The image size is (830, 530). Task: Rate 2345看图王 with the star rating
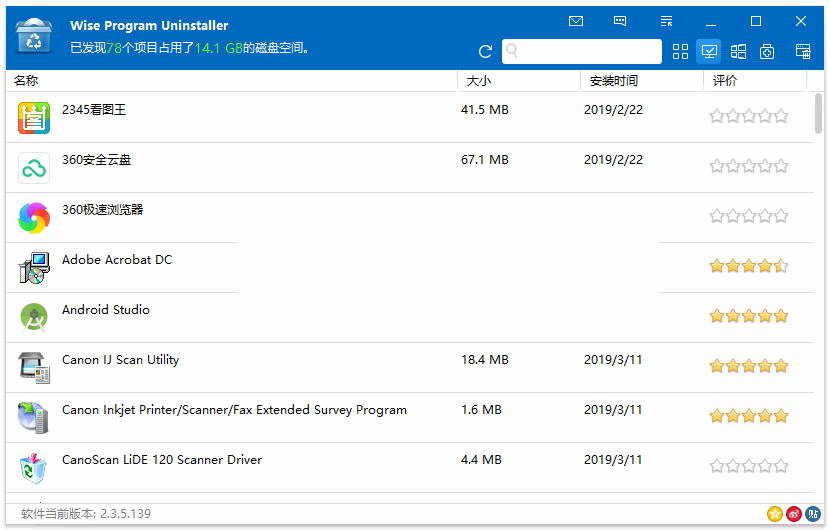point(748,116)
